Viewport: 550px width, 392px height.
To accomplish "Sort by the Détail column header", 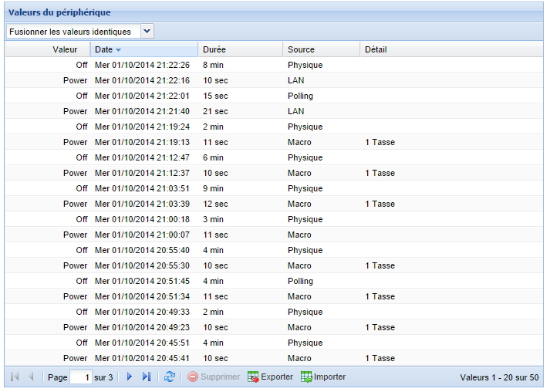I will point(451,49).
